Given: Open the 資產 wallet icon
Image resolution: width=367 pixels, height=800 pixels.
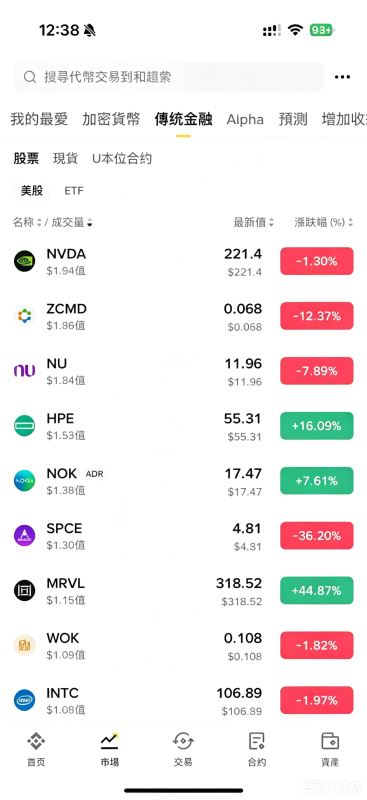Looking at the screenshot, I should pyautogui.click(x=330, y=741).
